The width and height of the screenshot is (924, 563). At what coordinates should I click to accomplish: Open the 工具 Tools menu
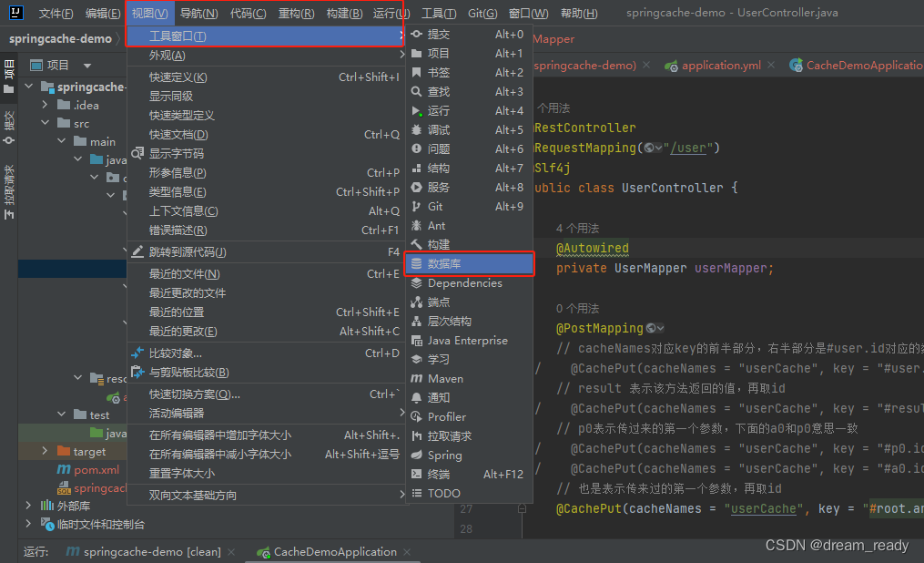[x=439, y=13]
